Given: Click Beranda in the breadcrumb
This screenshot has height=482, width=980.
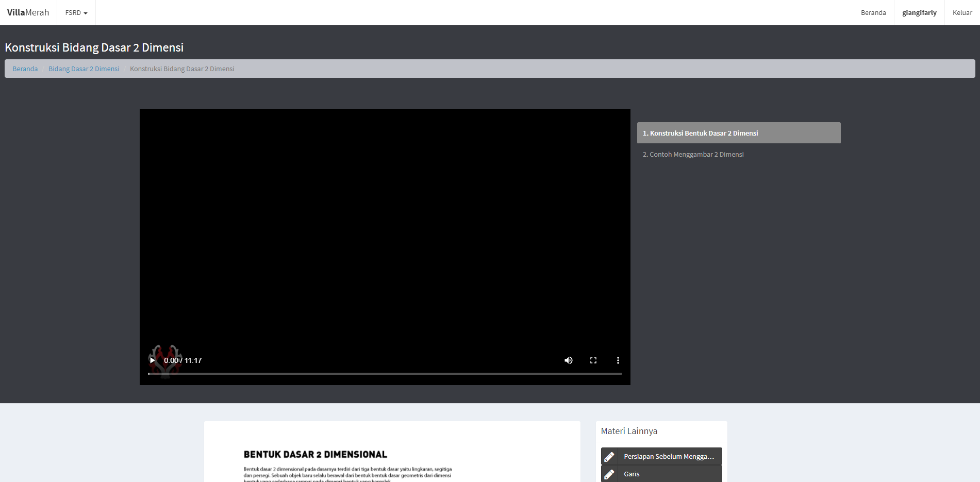Looking at the screenshot, I should point(25,69).
